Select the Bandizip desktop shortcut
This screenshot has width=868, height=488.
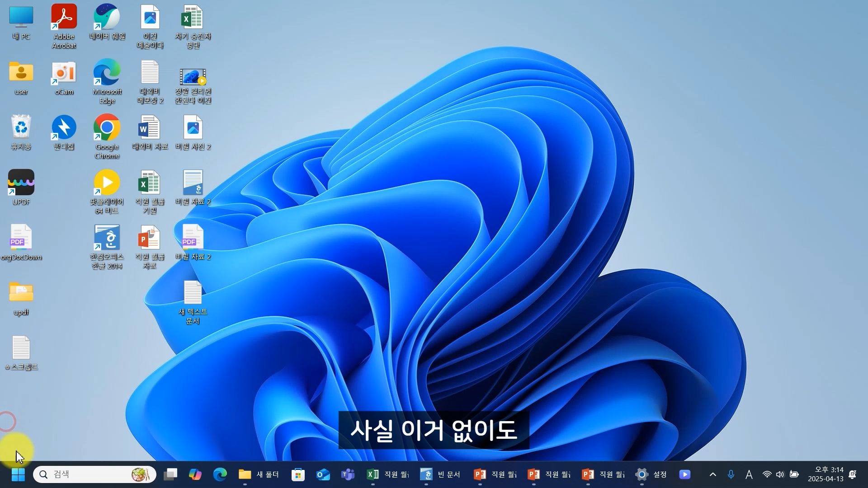click(x=64, y=128)
